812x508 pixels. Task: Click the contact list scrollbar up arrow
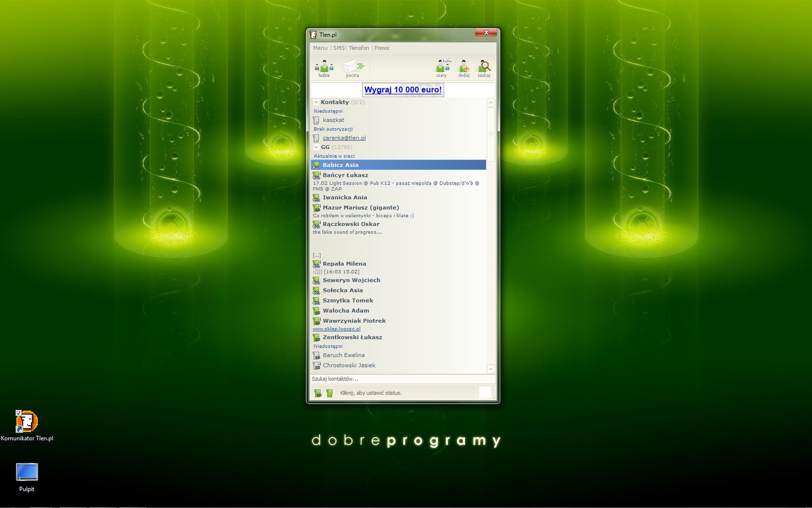491,103
